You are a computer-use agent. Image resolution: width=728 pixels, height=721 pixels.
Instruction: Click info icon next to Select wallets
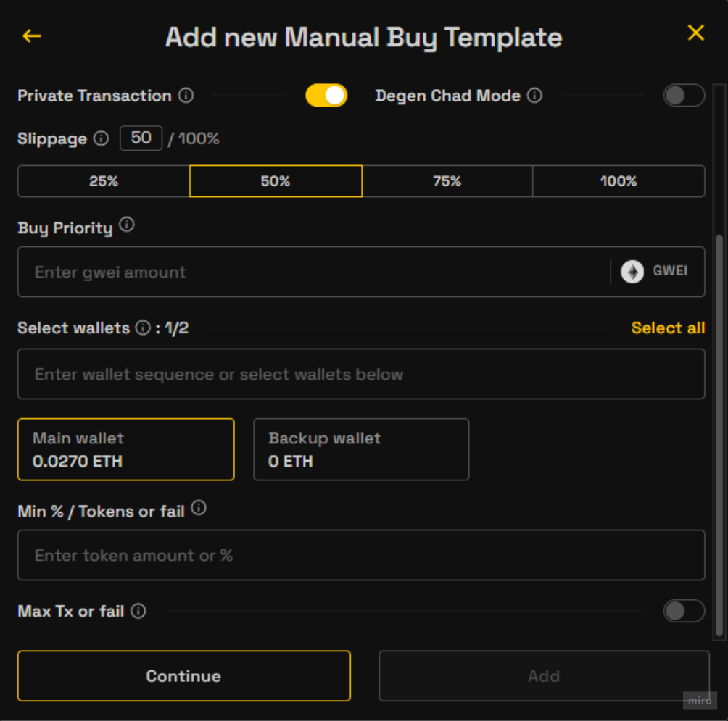(143, 328)
